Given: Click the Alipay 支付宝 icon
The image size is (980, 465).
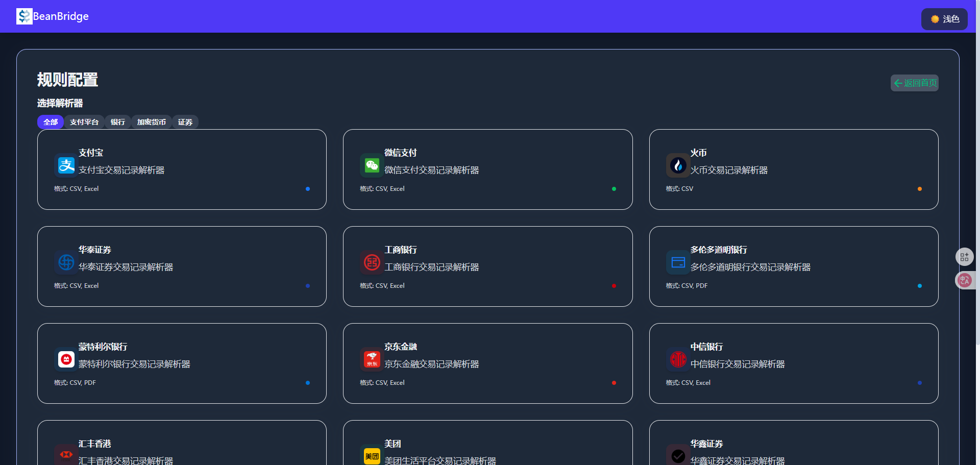Looking at the screenshot, I should point(66,165).
